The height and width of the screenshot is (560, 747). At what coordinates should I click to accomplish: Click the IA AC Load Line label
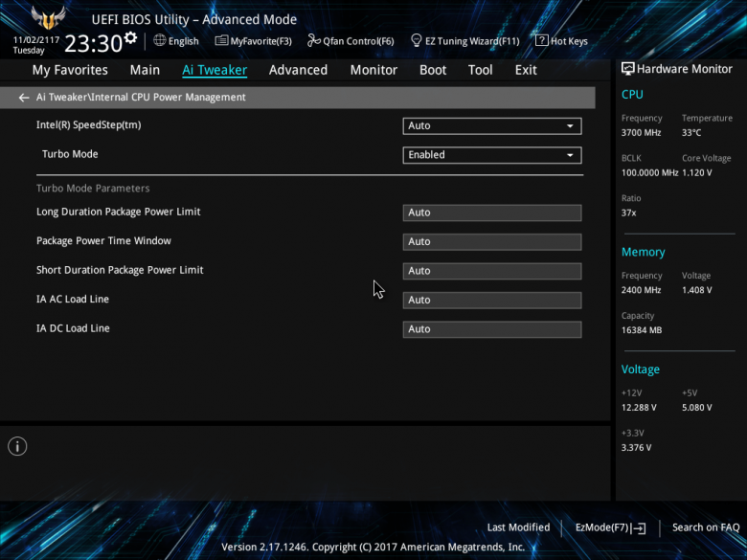tap(73, 299)
